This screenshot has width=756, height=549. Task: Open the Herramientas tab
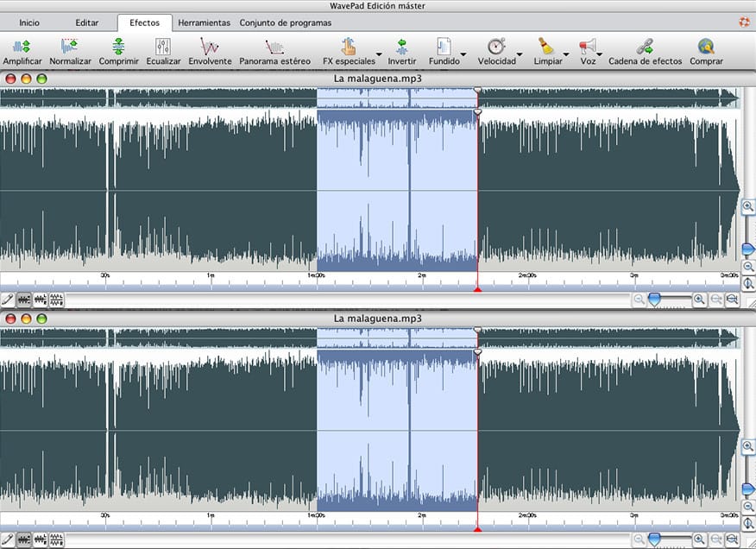click(204, 22)
